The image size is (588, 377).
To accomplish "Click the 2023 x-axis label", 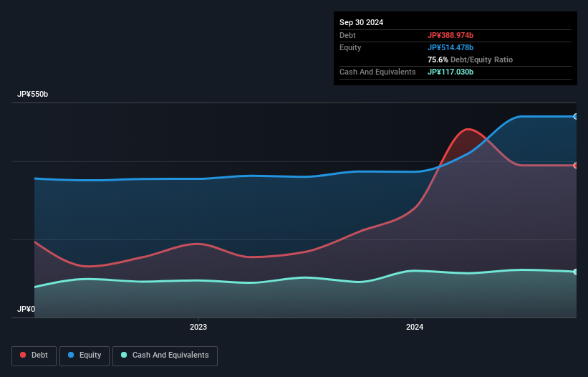I will click(x=198, y=327).
